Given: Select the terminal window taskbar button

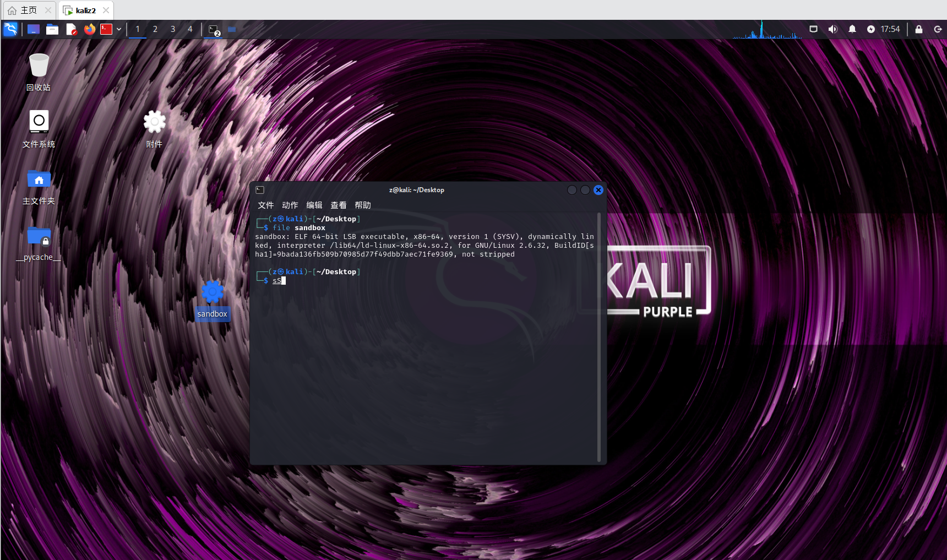Looking at the screenshot, I should [x=214, y=30].
